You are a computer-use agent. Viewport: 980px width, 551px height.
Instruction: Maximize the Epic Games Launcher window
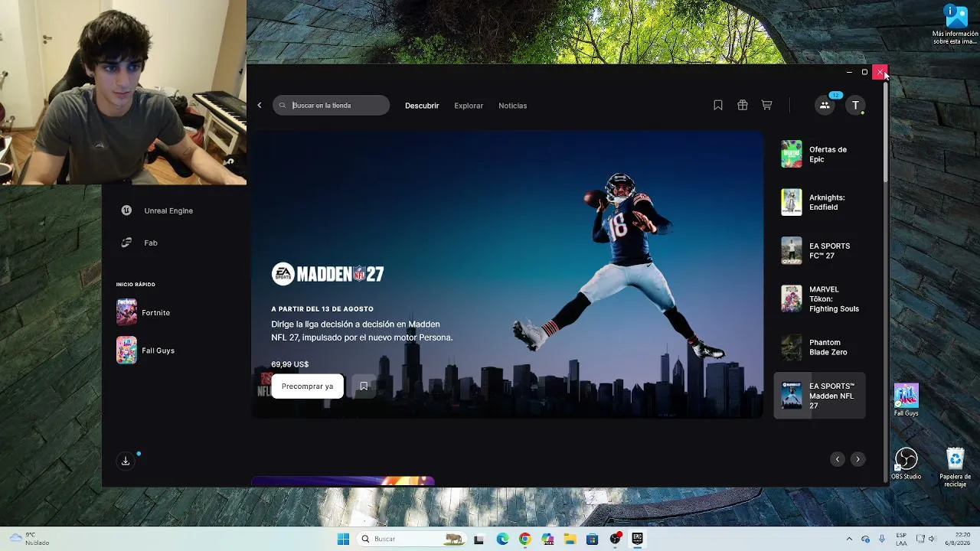click(864, 72)
